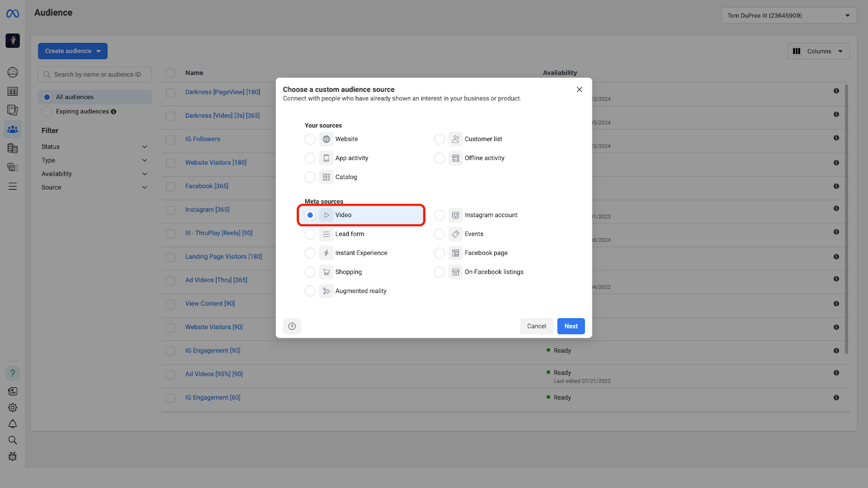This screenshot has height=488, width=868.
Task: Open the Ad Videos [95%] [90] audience link
Action: (214, 374)
